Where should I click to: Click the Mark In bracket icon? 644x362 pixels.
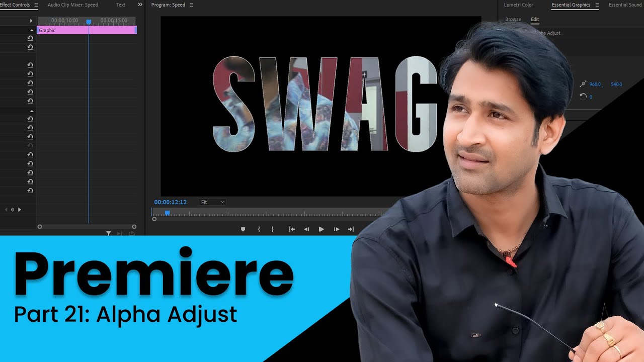[259, 229]
